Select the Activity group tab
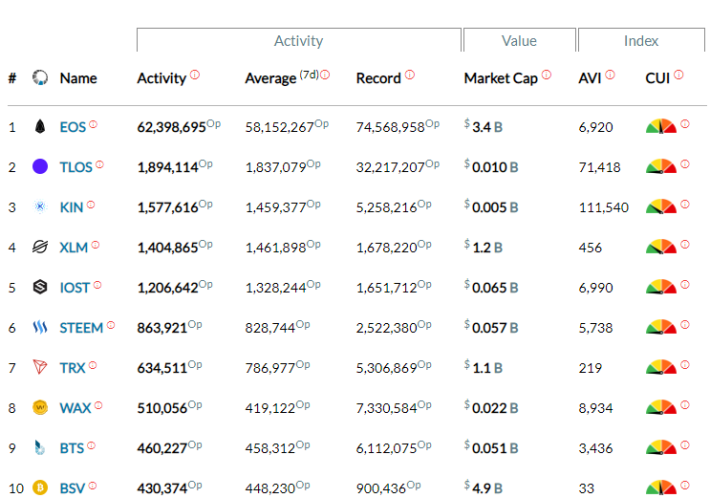Viewport: 710px width, 498px height. pyautogui.click(x=299, y=40)
